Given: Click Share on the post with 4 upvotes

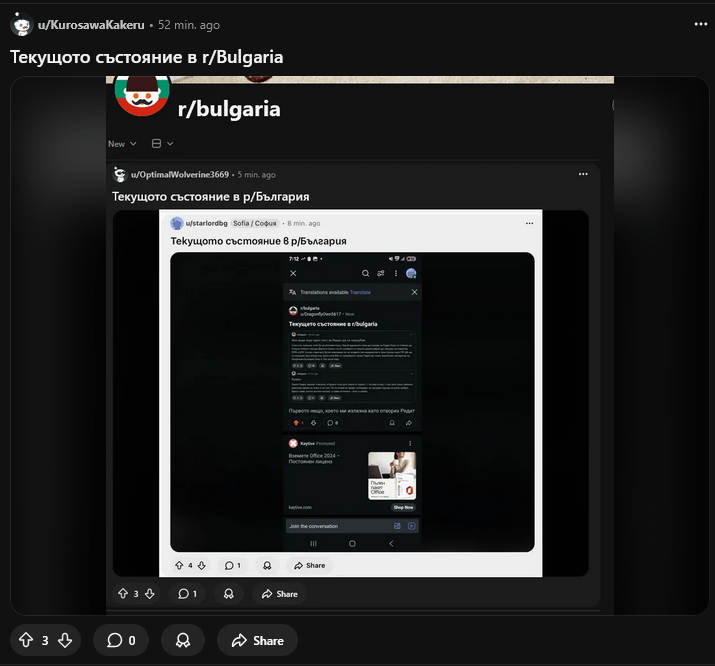Looking at the screenshot, I should click(308, 565).
